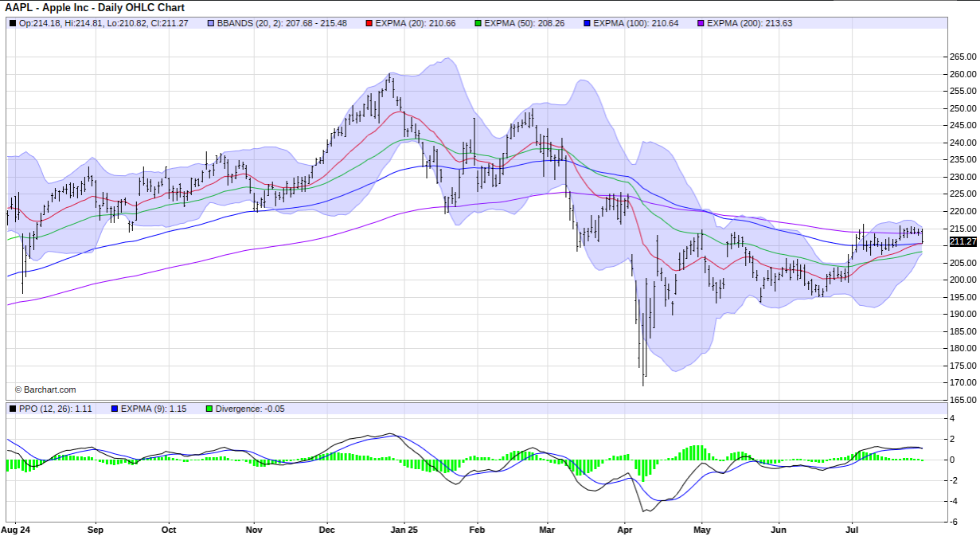Click the 165.00 price axis label
This screenshot has width=980, height=548.
coord(963,400)
